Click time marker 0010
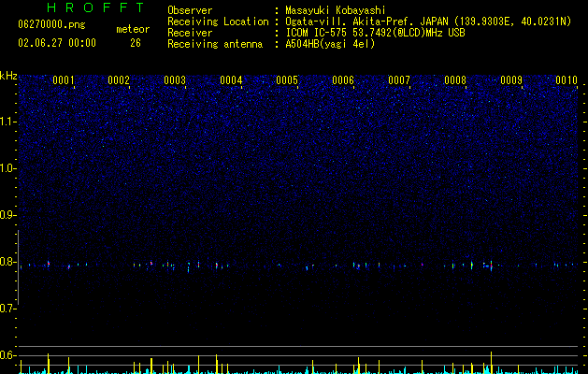The width and height of the screenshot is (588, 374). [566, 80]
